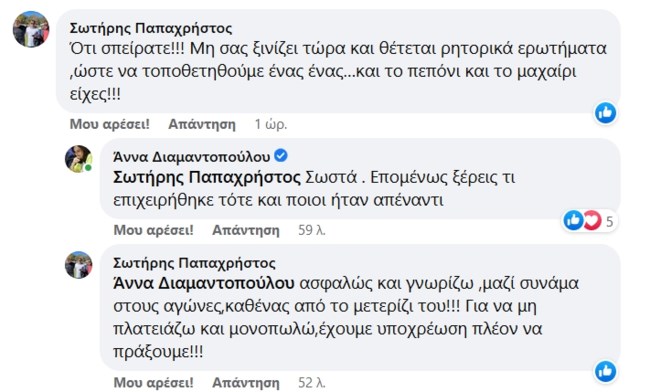Like the first comment via 'Μου αρέσει!'

[x=109, y=124]
